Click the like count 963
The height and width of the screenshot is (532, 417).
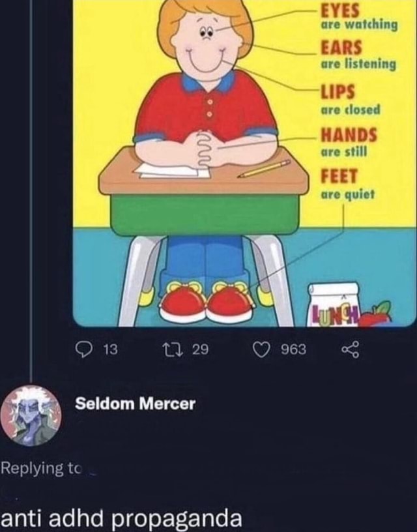click(293, 351)
